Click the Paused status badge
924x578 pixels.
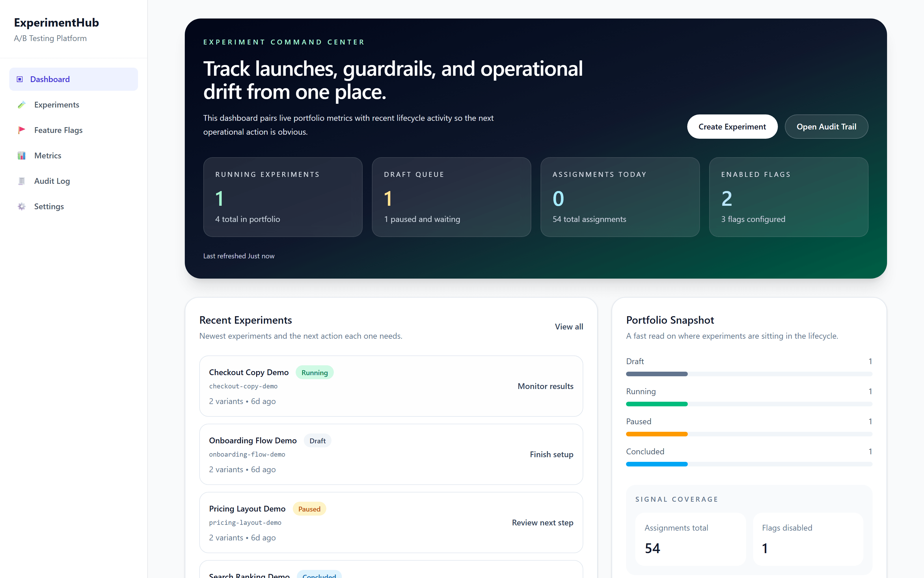pos(309,509)
